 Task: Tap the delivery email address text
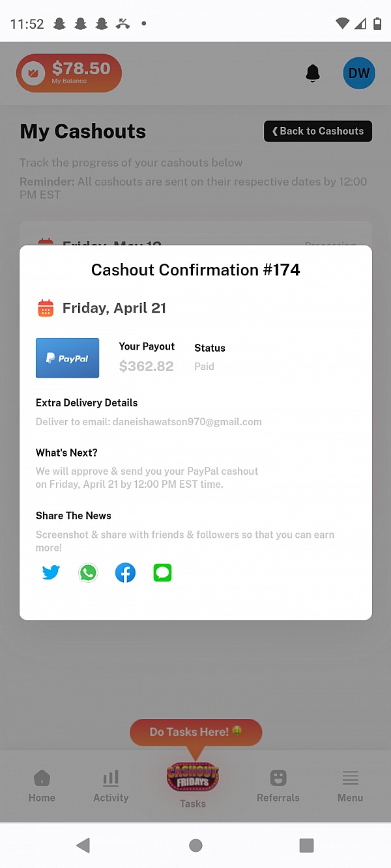click(x=187, y=422)
